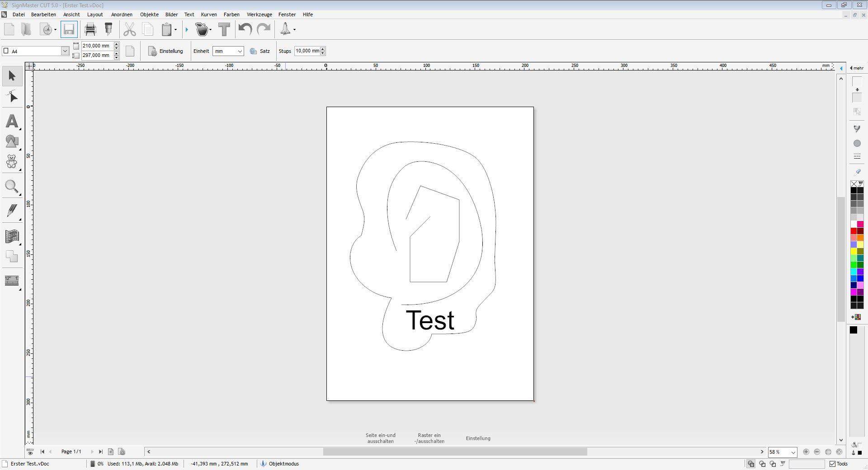Open the 58 % zoom level dropdown
This screenshot has width=868, height=470.
793,452
